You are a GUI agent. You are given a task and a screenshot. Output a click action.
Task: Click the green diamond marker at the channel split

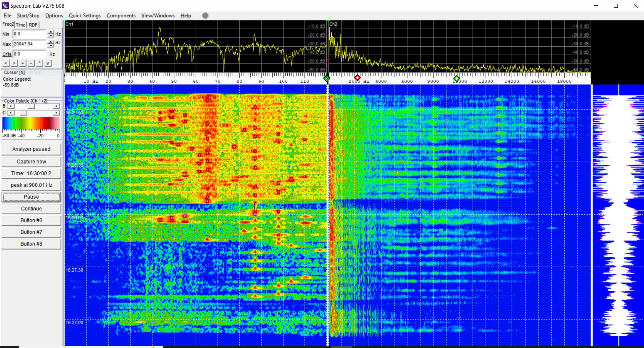coord(327,79)
